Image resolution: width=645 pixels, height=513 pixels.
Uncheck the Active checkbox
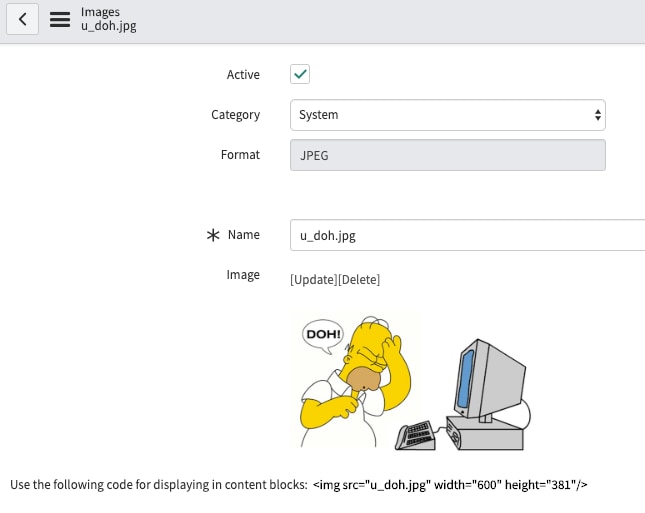(300, 74)
